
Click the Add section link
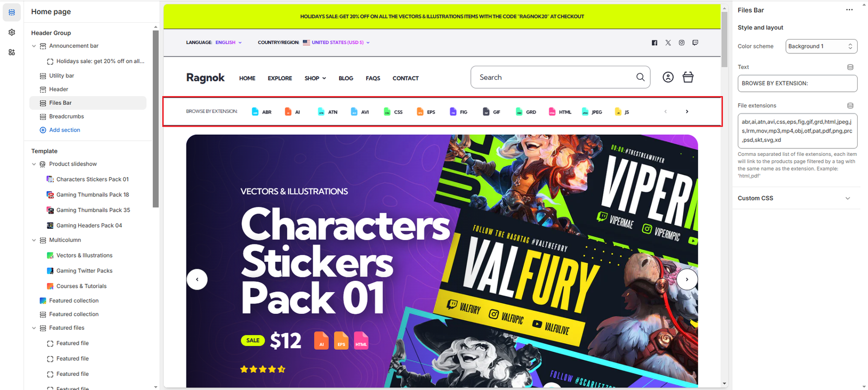pyautogui.click(x=65, y=130)
